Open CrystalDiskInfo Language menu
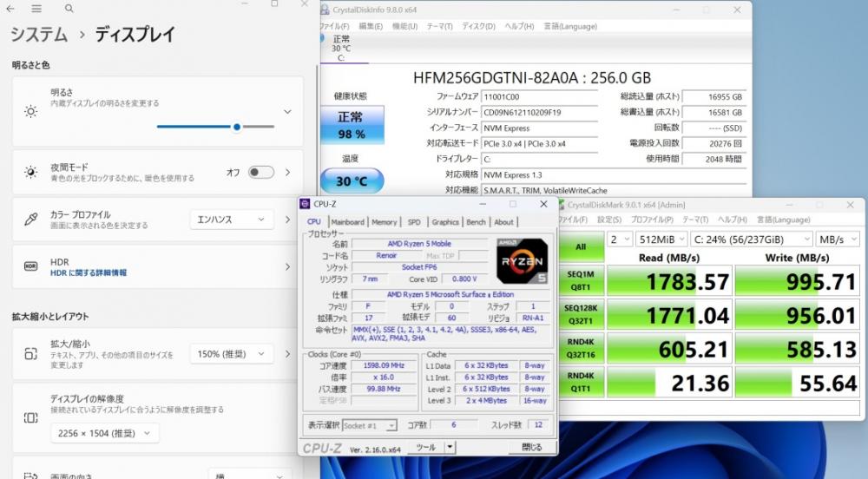Screen dimensions: 868x479 [570, 26]
